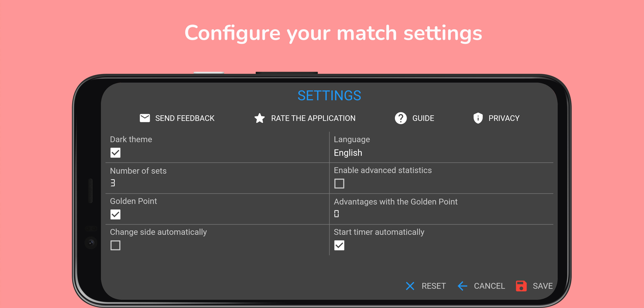This screenshot has width=644, height=308.
Task: Open the Language dropdown showing English
Action: 348,153
